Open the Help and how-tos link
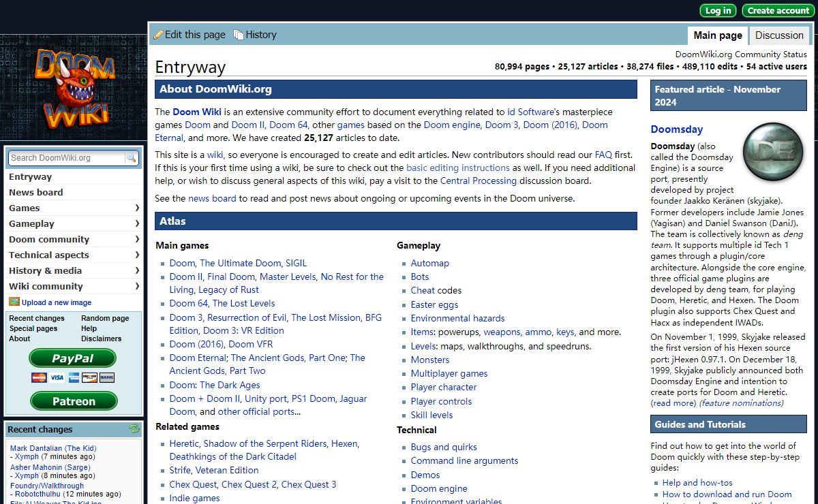The width and height of the screenshot is (818, 504). tap(697, 482)
